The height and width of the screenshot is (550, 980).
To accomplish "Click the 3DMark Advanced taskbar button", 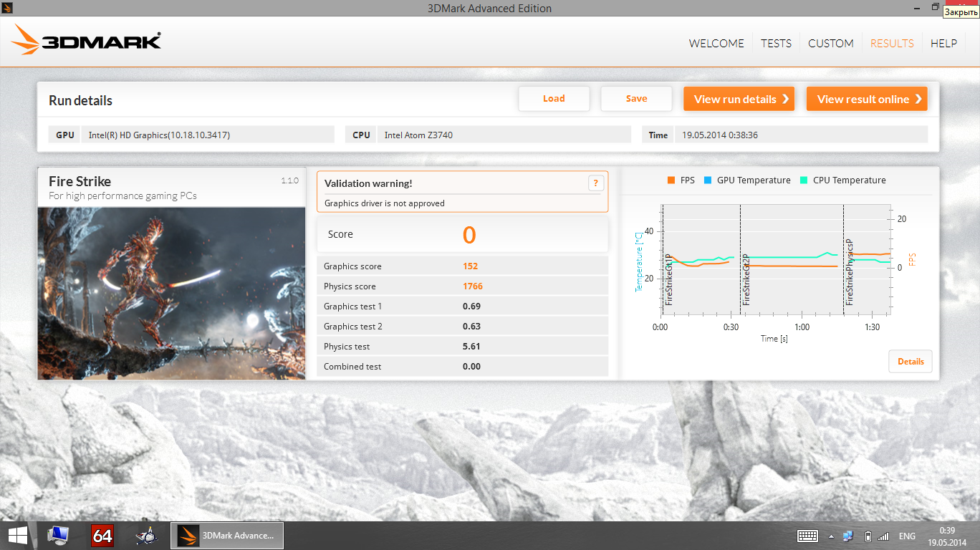I will [x=227, y=536].
